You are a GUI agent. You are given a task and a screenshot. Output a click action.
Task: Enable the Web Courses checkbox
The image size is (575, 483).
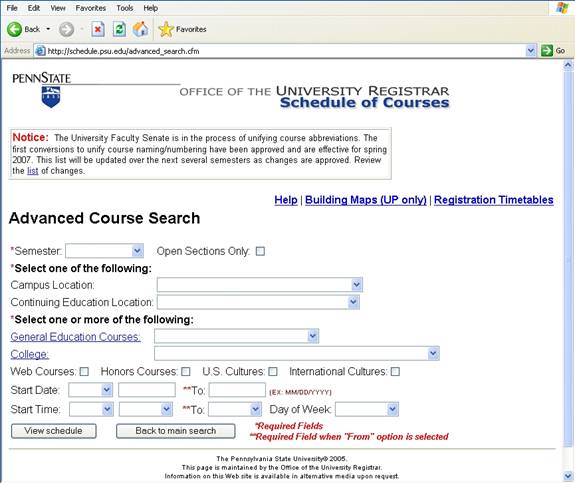pyautogui.click(x=84, y=372)
